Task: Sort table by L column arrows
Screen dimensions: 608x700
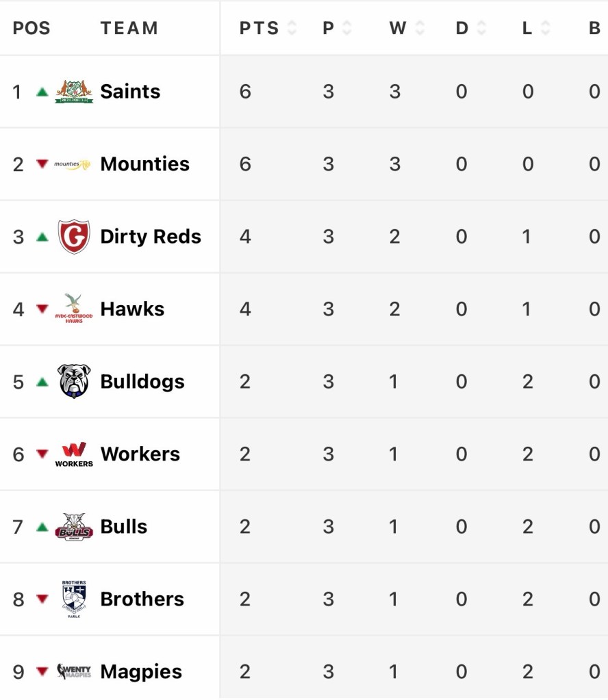Action: 545,29
